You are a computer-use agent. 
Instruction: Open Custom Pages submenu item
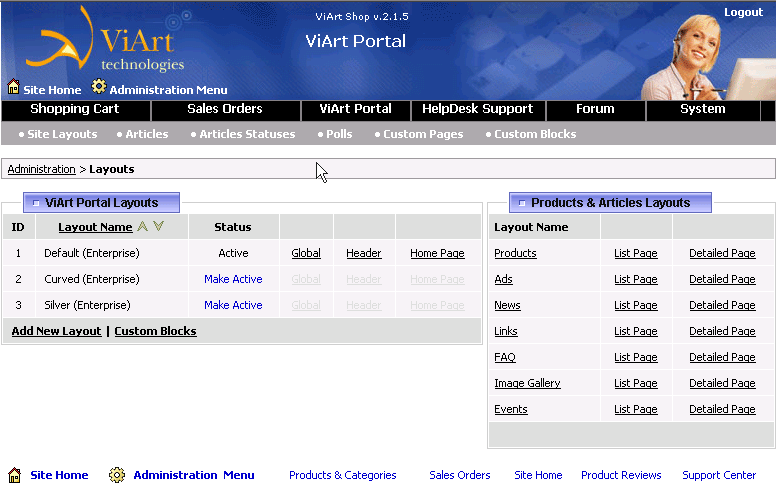pos(423,134)
